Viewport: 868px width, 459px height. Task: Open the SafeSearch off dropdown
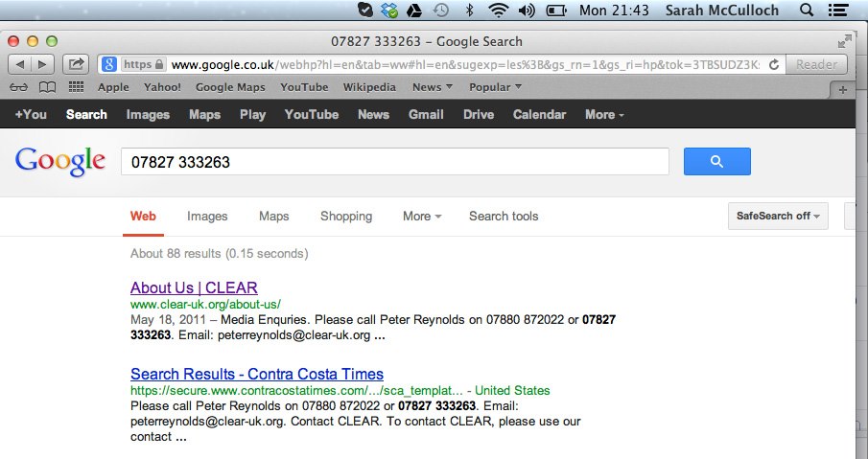[778, 217]
